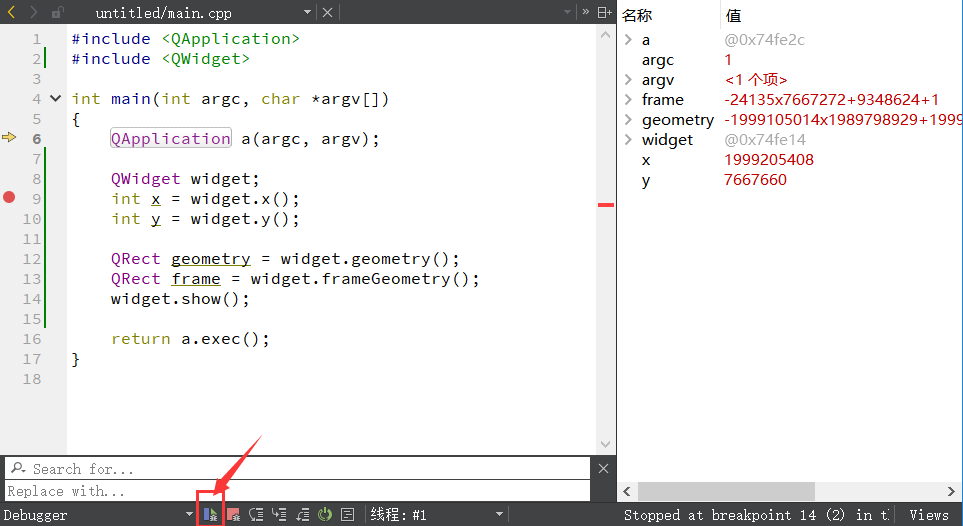Click '#include <QWidget>' on line 2
The height and width of the screenshot is (526, 963).
click(x=160, y=58)
